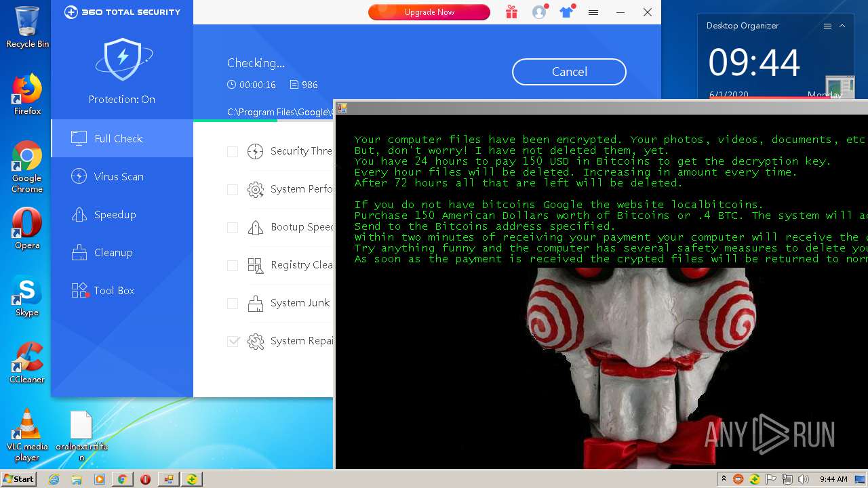Click the Registry Cleanup icon

256,265
